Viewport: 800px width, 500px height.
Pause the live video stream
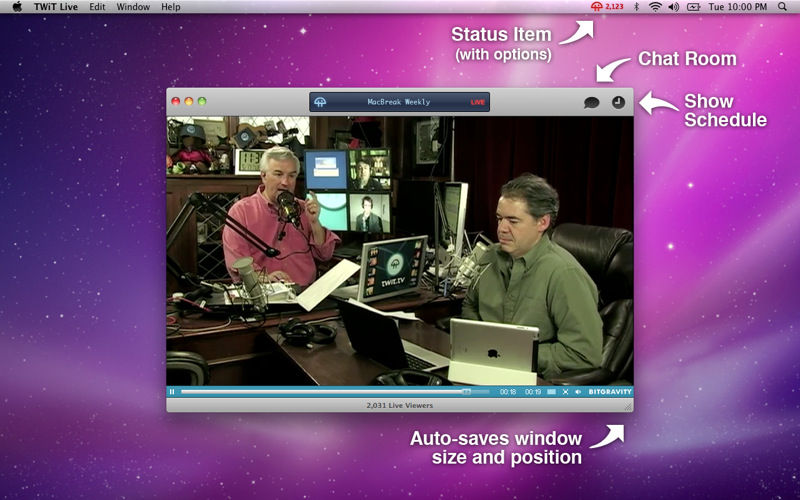[x=172, y=392]
